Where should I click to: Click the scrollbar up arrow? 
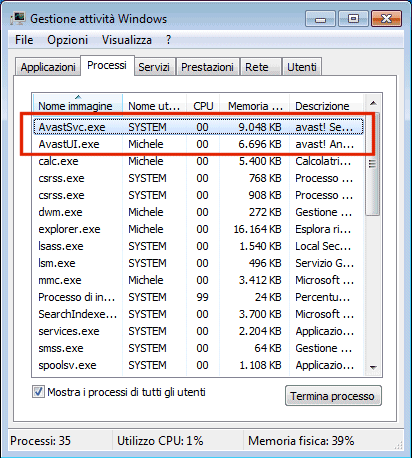pyautogui.click(x=373, y=103)
